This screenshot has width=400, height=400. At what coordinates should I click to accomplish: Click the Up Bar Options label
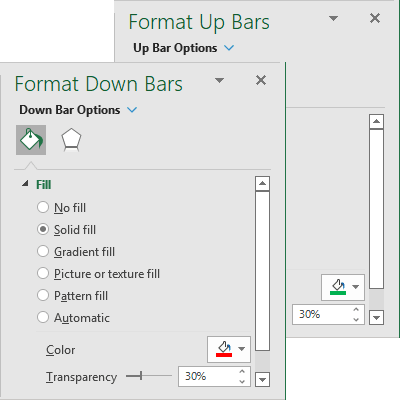tap(175, 48)
